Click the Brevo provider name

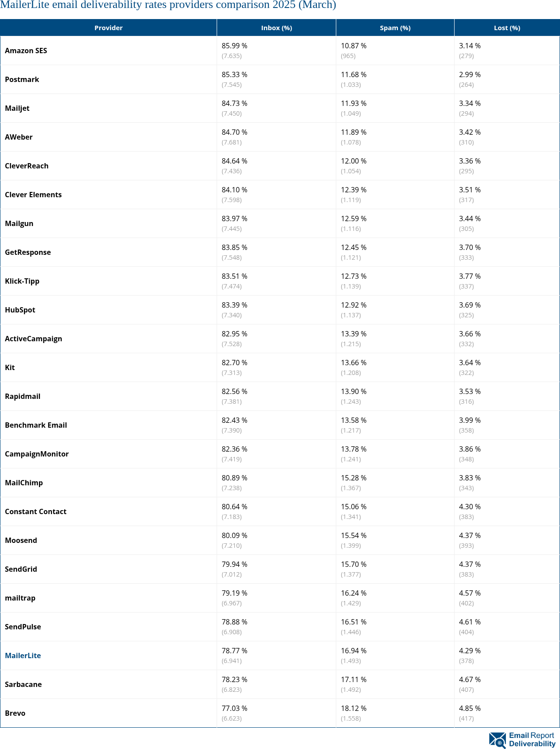click(x=15, y=713)
